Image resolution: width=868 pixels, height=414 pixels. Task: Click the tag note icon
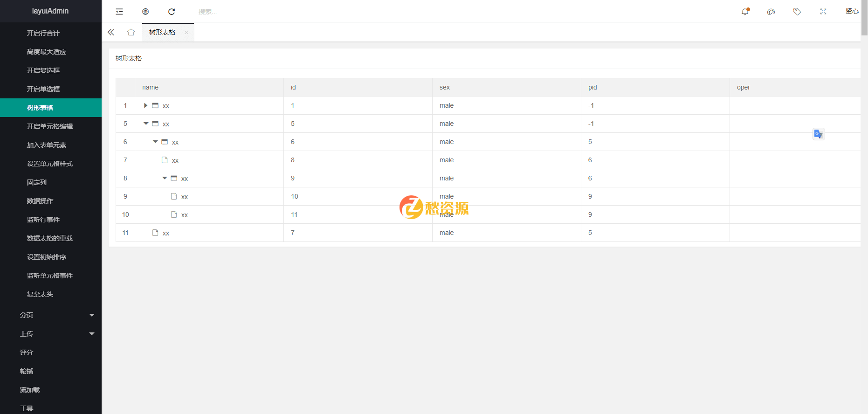pyautogui.click(x=797, y=12)
